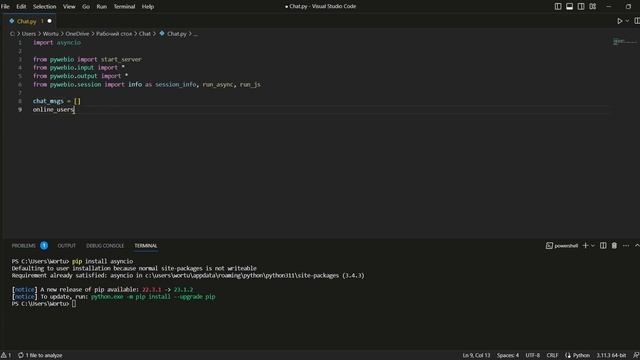This screenshot has height=360, width=640.
Task: Toggle bottom panel layout icon
Action: click(x=569, y=7)
